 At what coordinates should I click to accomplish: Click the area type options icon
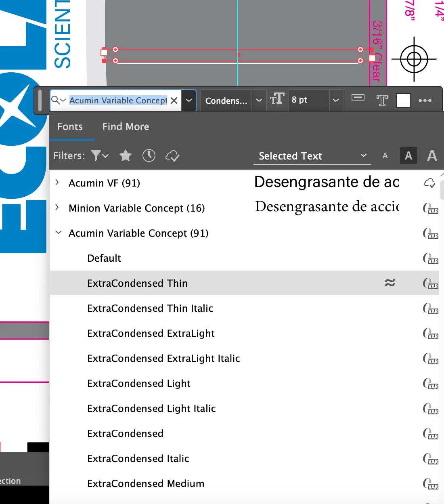358,97
